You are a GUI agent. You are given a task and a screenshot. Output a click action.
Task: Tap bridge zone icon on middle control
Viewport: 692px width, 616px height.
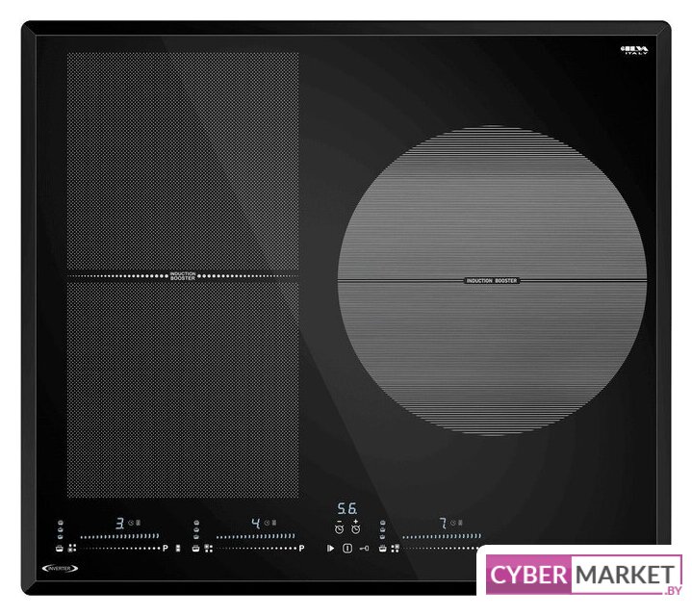click(209, 549)
